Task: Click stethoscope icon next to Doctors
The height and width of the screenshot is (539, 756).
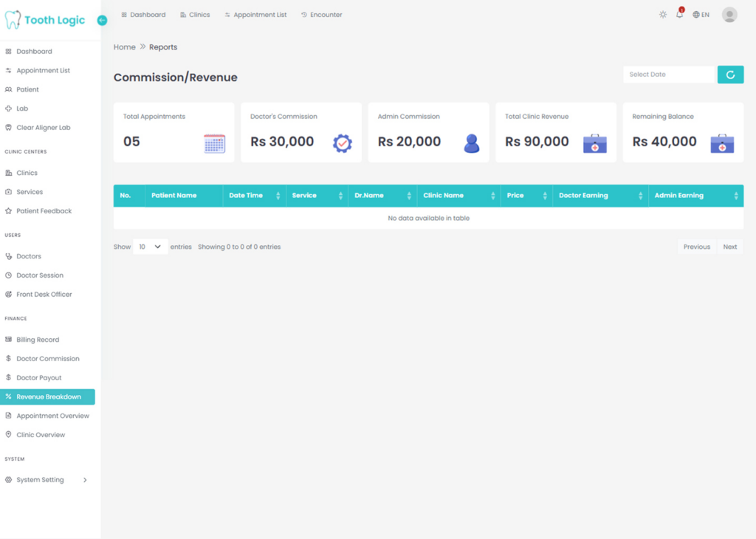Action: tap(8, 256)
